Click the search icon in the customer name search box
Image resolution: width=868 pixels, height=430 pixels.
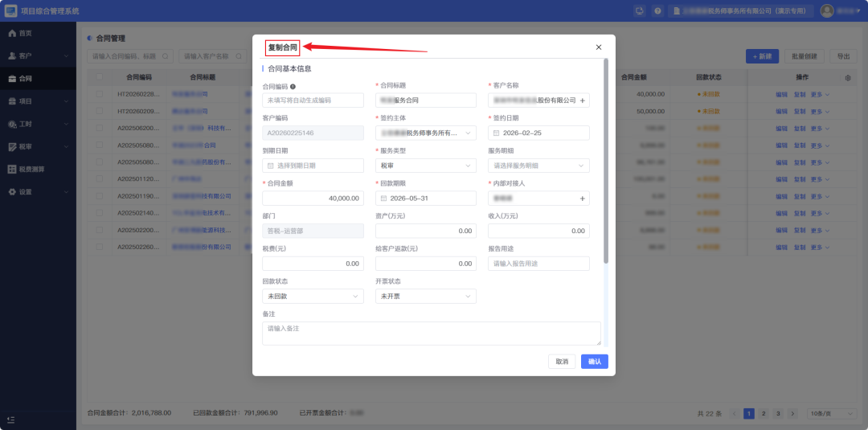pos(239,56)
